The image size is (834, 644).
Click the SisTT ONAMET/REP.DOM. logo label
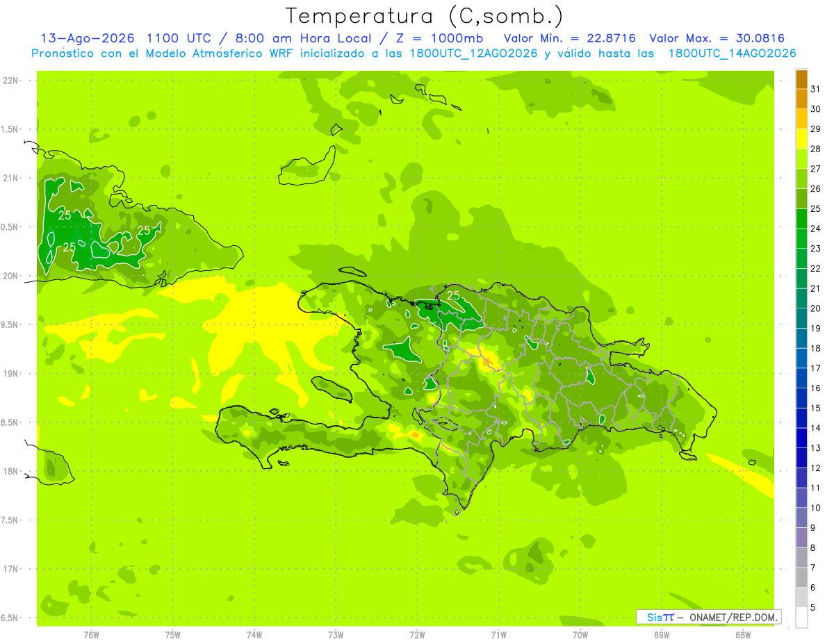click(709, 617)
